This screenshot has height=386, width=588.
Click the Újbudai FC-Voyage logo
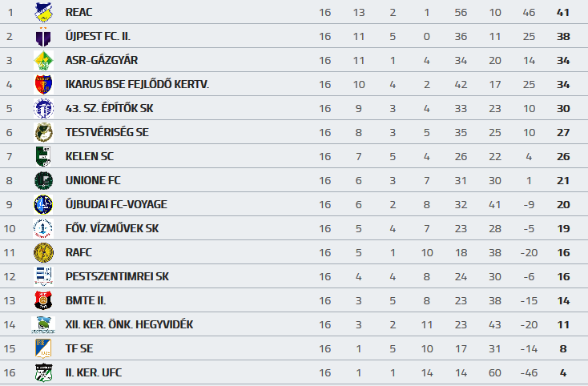click(42, 204)
